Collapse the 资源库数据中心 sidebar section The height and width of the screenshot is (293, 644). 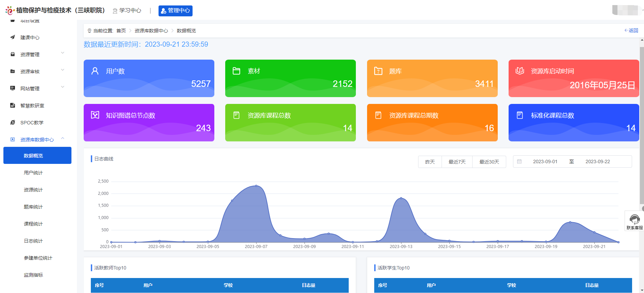63,138
